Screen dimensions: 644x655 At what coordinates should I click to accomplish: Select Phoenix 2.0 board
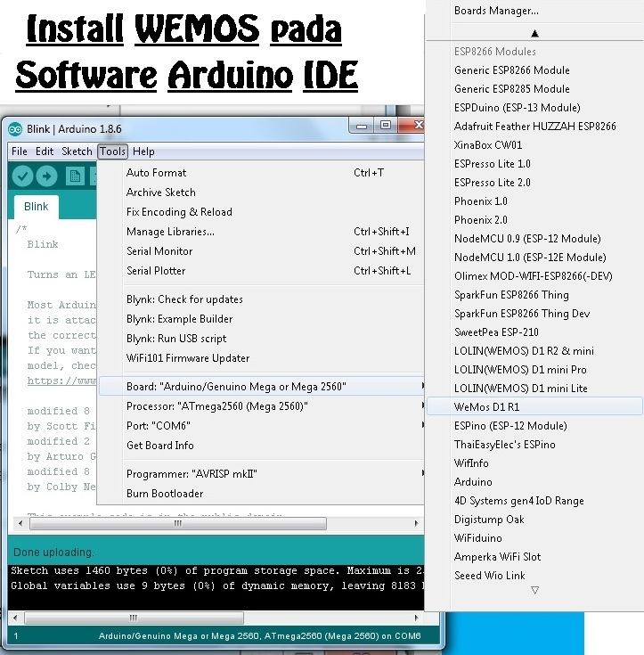[534, 220]
